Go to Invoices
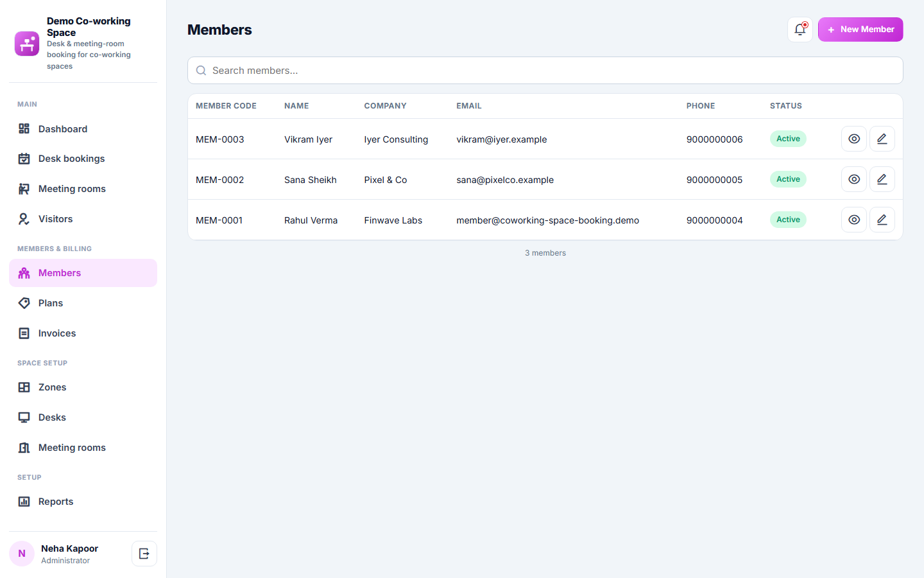 (83, 333)
